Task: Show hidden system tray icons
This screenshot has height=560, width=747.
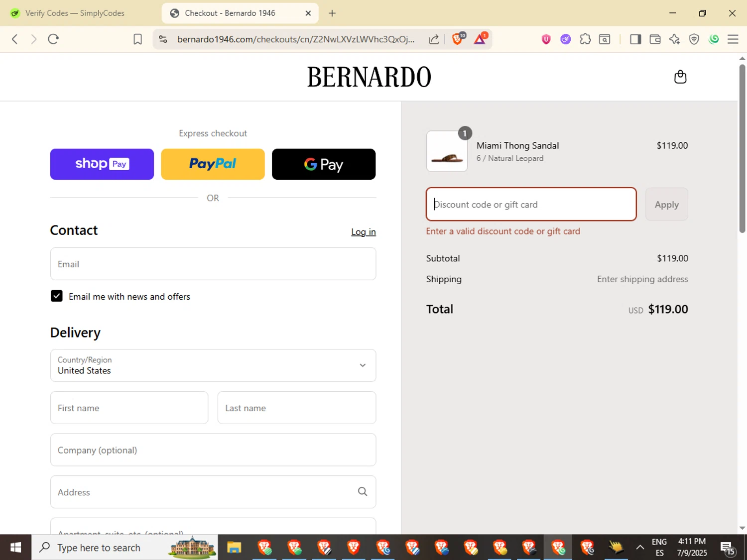Action: click(x=640, y=548)
